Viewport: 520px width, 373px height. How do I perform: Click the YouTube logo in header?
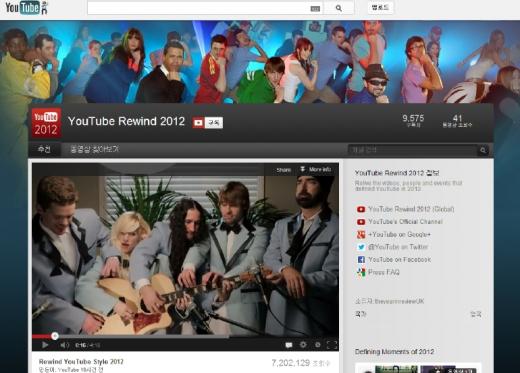(x=27, y=8)
